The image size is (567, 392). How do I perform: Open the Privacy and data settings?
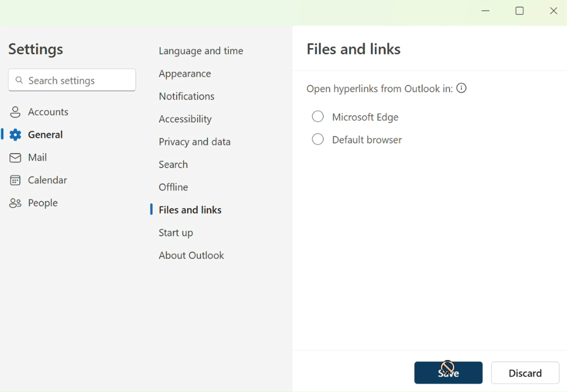tap(194, 141)
